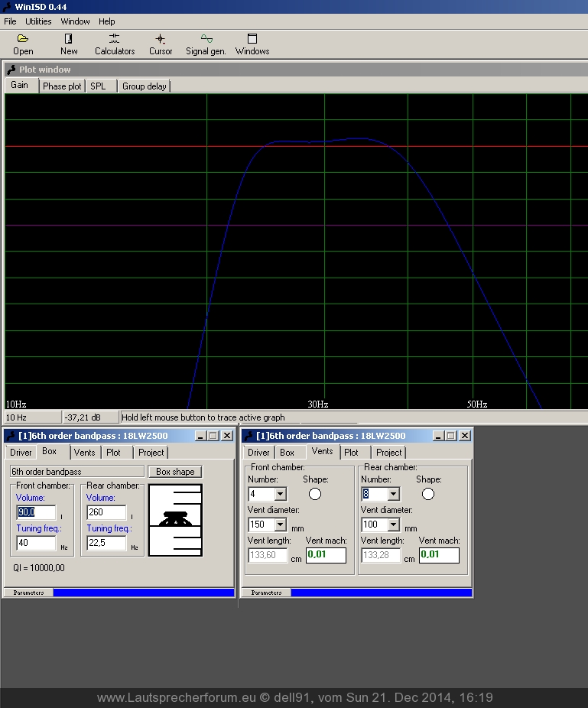Expand front chamber Vent diameter dropdown
This screenshot has width=588, height=708.
(x=280, y=525)
